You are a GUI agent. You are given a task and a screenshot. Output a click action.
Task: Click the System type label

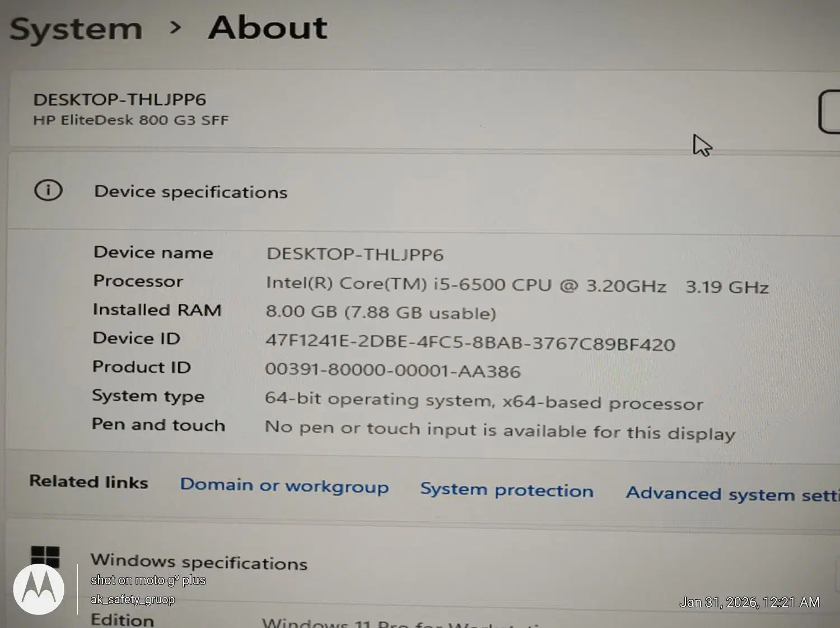(x=148, y=396)
